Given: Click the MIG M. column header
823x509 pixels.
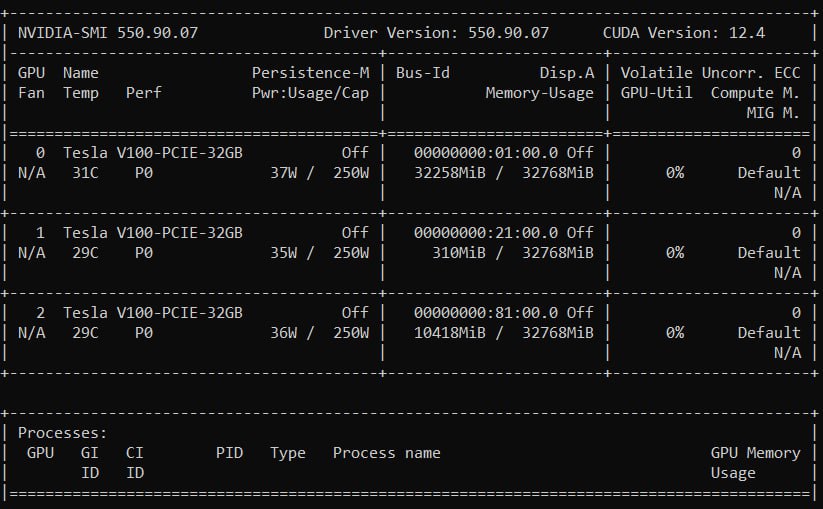Looking at the screenshot, I should tap(773, 113).
